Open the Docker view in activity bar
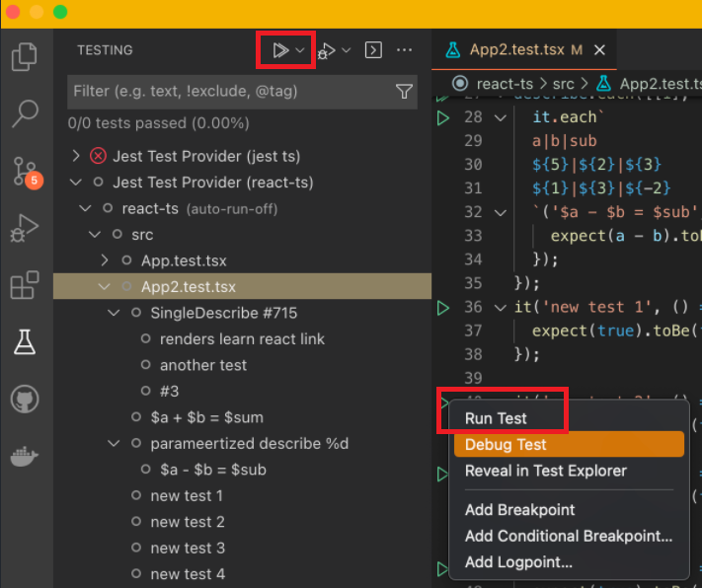Image resolution: width=702 pixels, height=588 pixels. (x=24, y=456)
